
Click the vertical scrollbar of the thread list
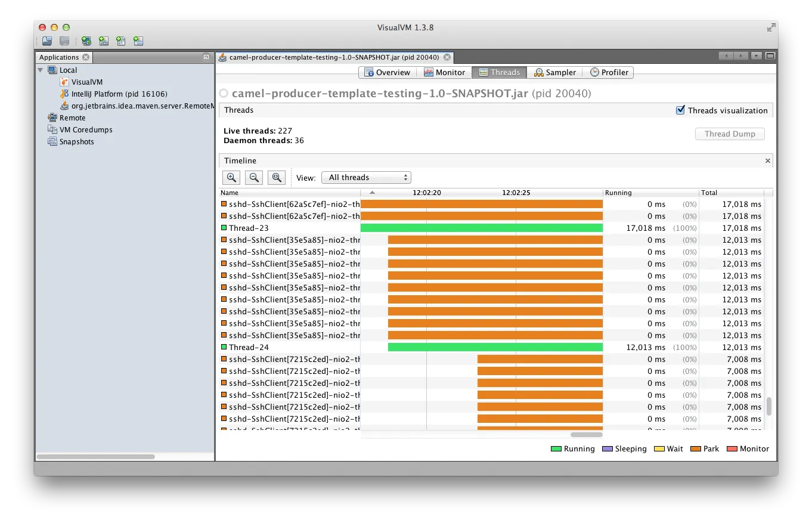tap(768, 406)
